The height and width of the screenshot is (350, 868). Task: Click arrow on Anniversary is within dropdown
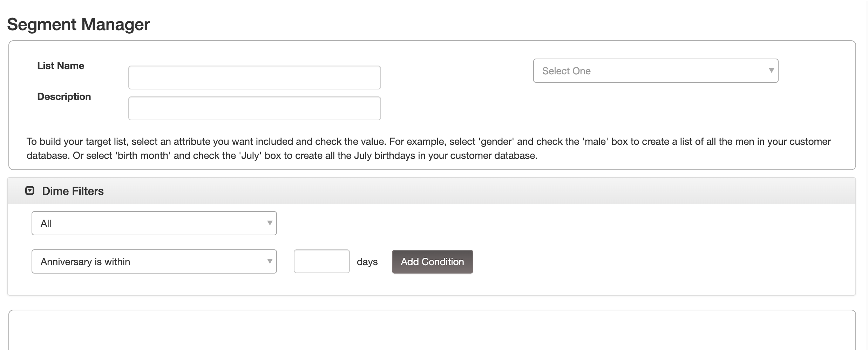tap(270, 261)
